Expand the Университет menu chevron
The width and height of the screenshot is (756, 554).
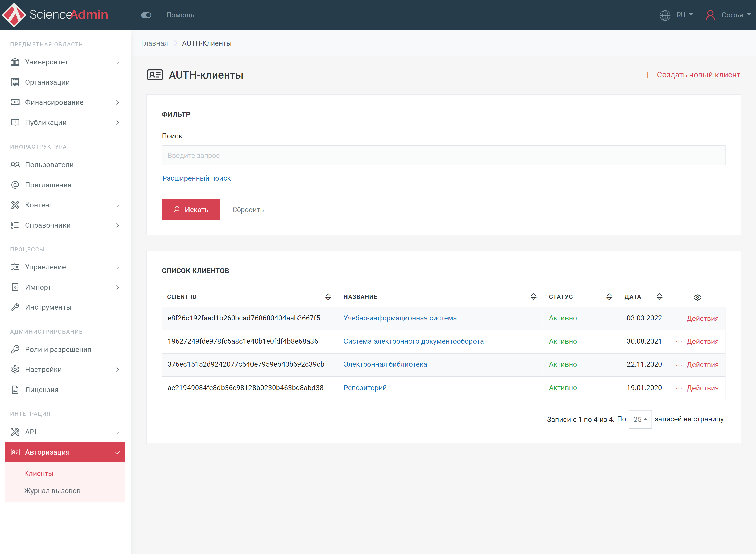pyautogui.click(x=117, y=62)
